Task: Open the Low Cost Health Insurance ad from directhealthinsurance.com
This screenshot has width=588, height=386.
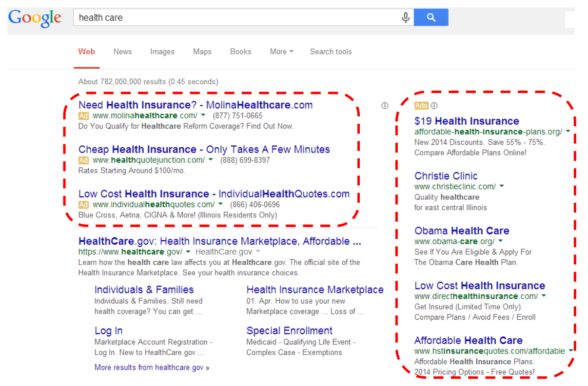Action: coord(480,286)
